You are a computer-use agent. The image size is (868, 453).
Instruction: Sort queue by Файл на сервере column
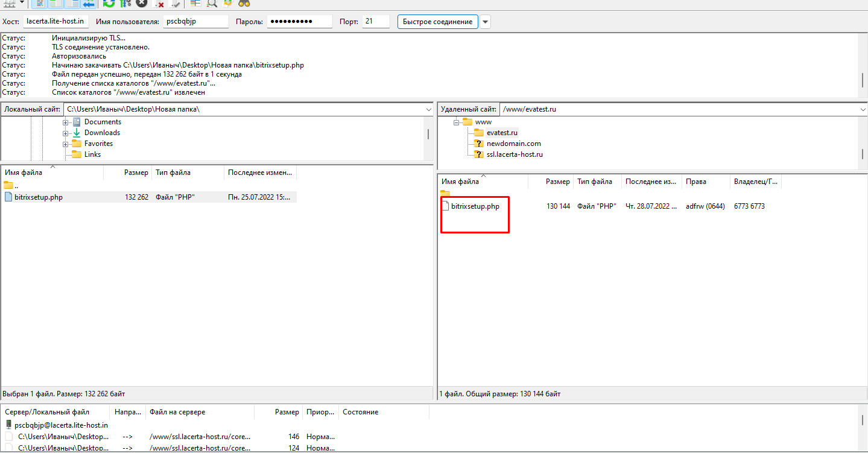pos(200,412)
